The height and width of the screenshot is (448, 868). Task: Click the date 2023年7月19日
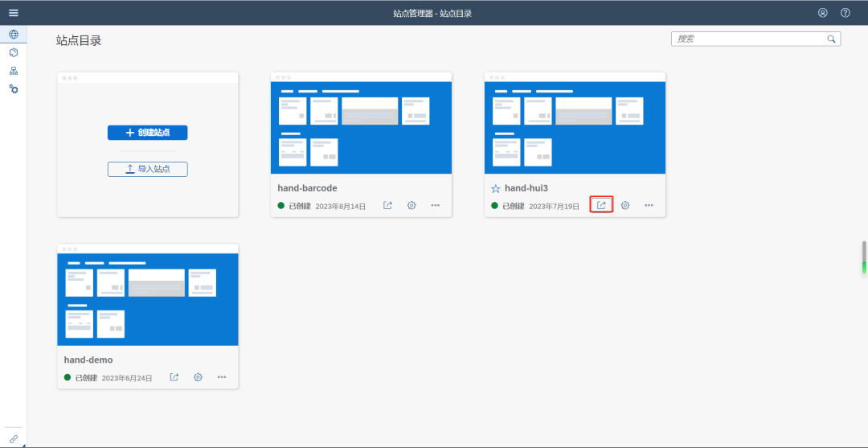click(554, 206)
